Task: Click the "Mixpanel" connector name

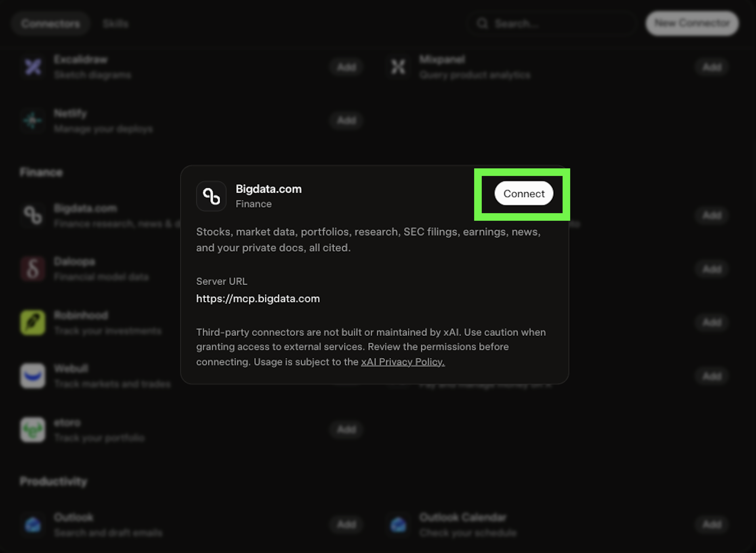Action: click(442, 60)
